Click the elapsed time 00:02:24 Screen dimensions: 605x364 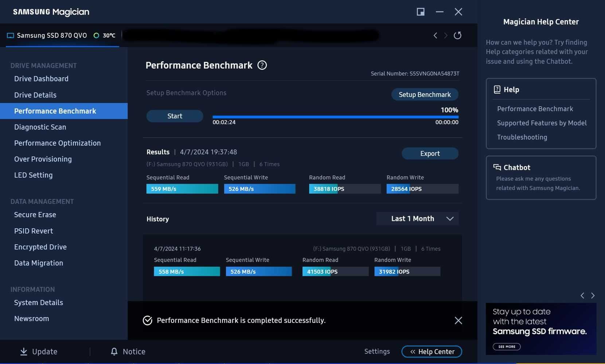[224, 122]
